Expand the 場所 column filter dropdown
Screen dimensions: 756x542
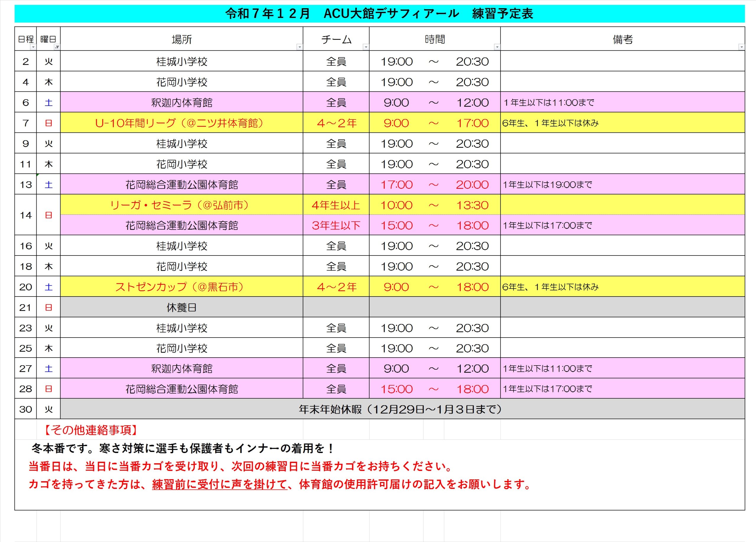[x=299, y=47]
